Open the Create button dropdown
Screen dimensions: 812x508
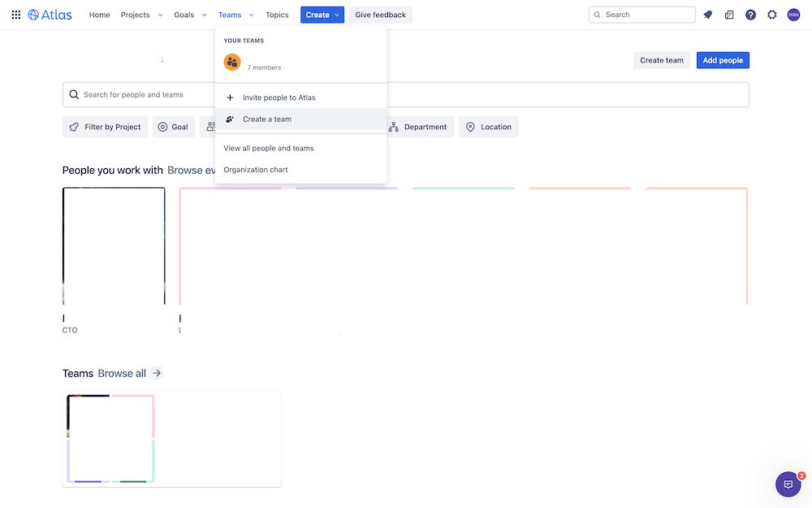point(322,15)
